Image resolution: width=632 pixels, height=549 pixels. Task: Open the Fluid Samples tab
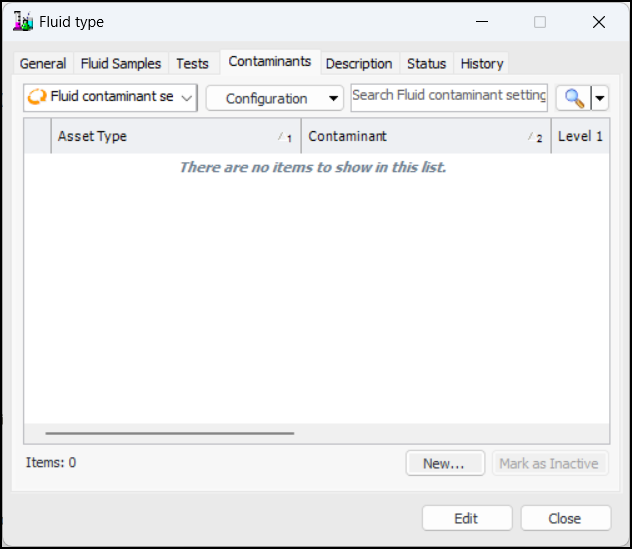pos(120,63)
